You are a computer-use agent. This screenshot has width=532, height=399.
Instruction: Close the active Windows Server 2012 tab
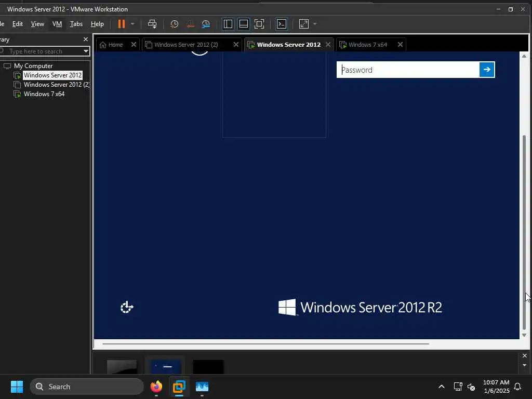point(328,45)
